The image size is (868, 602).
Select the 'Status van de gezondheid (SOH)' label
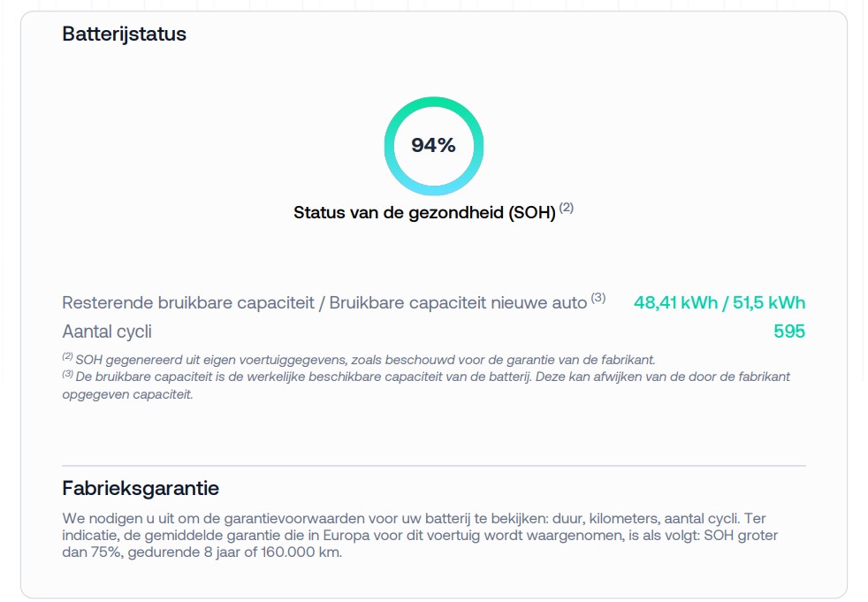[424, 213]
